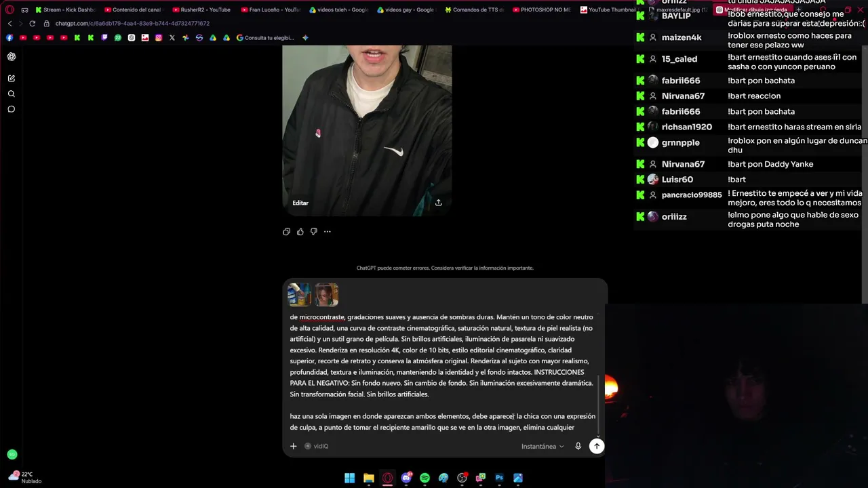The width and height of the screenshot is (868, 488).
Task: Open the ChatGPT logo in the sidebar
Action: pyautogui.click(x=12, y=57)
